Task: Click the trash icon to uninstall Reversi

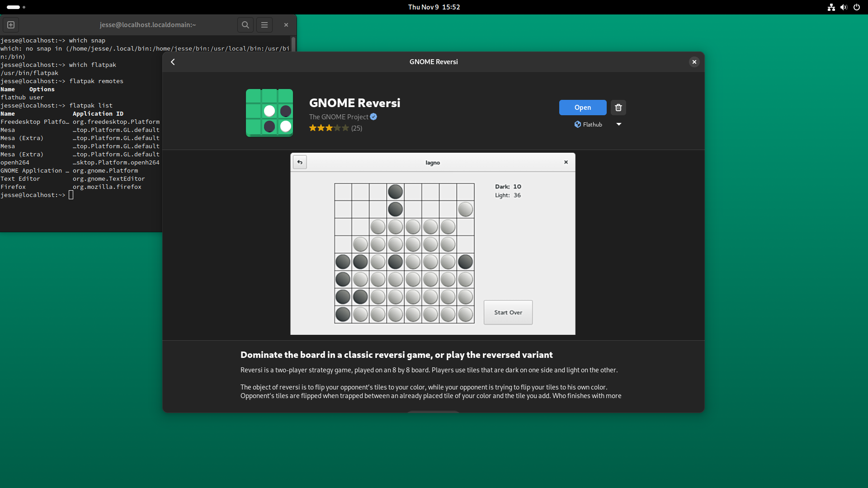Action: point(618,108)
